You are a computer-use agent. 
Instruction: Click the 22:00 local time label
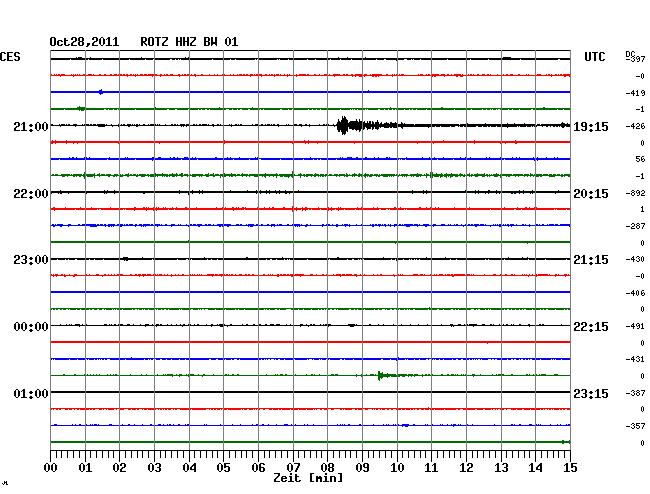click(31, 194)
